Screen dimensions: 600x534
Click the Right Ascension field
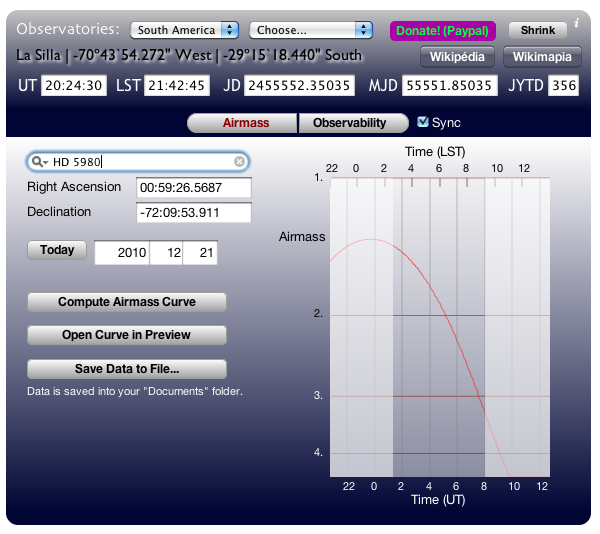pyautogui.click(x=194, y=187)
